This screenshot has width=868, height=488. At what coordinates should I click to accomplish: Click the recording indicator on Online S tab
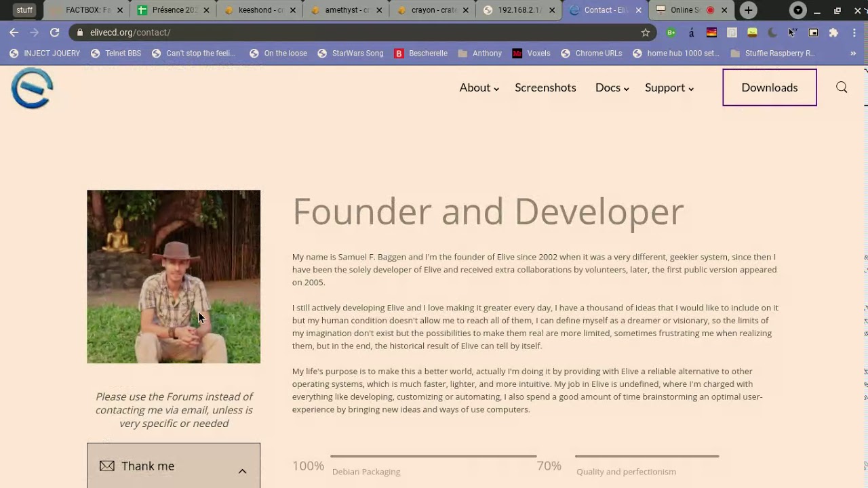[x=710, y=10]
